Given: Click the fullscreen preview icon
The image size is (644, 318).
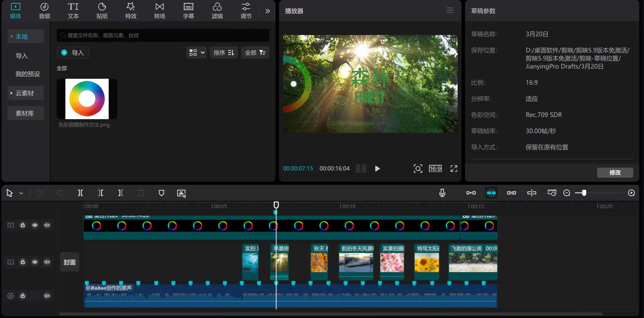Looking at the screenshot, I should 454,169.
